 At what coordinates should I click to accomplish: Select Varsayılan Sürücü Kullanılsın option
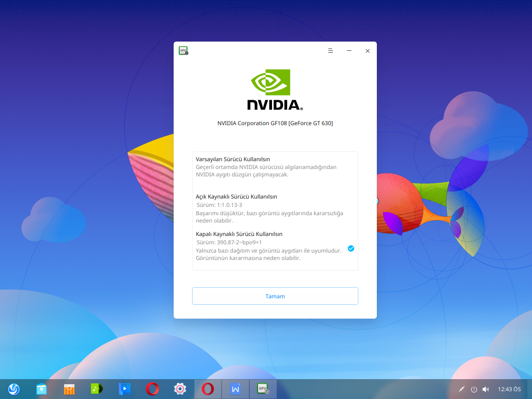[x=275, y=167]
